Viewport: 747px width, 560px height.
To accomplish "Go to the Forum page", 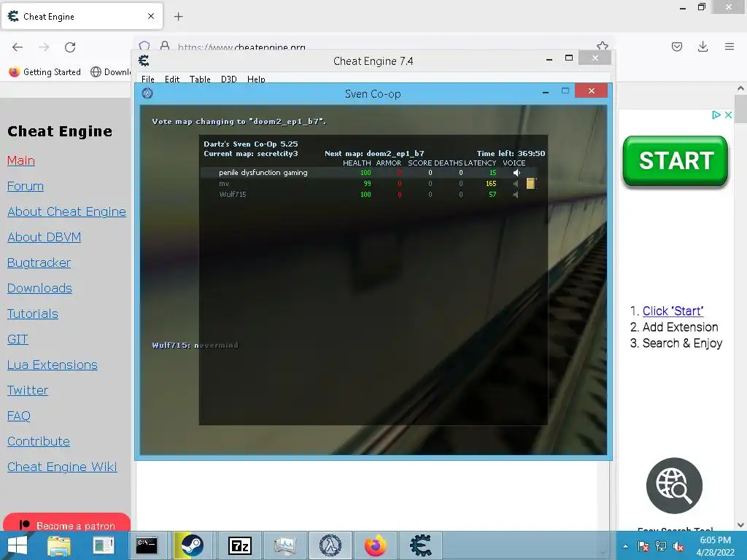I will pyautogui.click(x=26, y=186).
